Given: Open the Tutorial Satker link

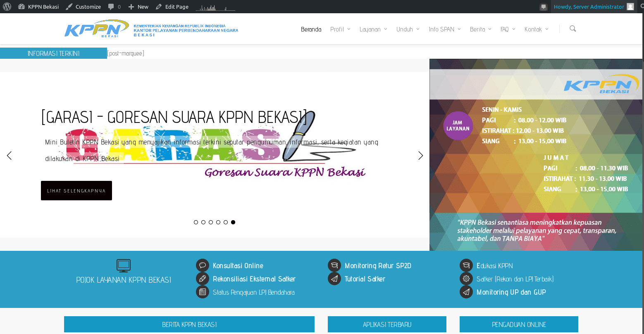Looking at the screenshot, I should point(365,279).
